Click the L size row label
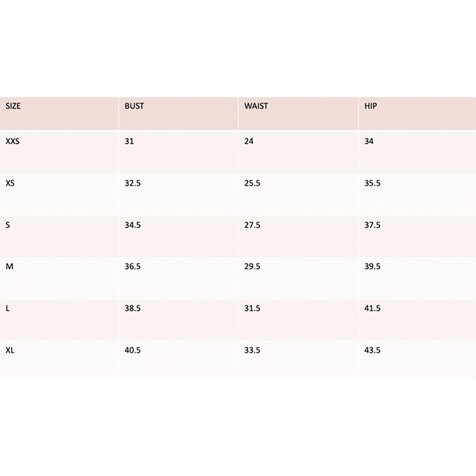This screenshot has width=476, height=476. click(x=7, y=309)
